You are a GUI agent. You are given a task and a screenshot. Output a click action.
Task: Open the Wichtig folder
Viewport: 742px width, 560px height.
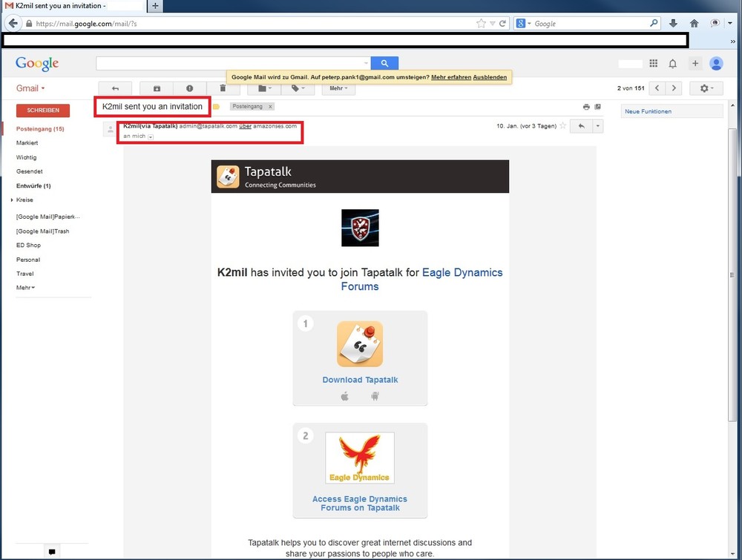coord(27,157)
